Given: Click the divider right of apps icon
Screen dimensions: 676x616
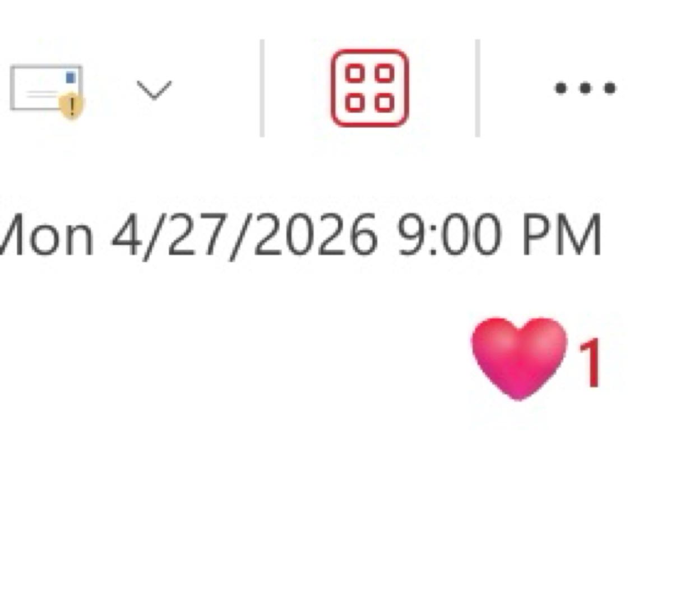Looking at the screenshot, I should pos(477,88).
